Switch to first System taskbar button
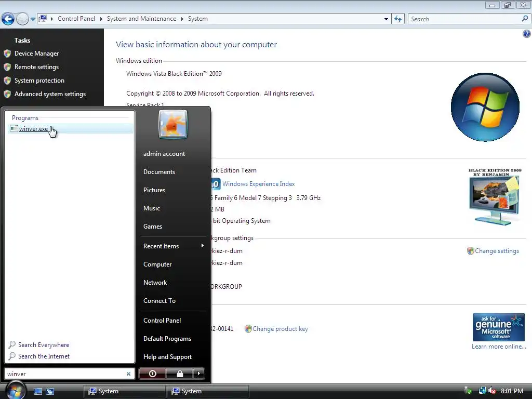This screenshot has height=399, width=532. click(124, 391)
